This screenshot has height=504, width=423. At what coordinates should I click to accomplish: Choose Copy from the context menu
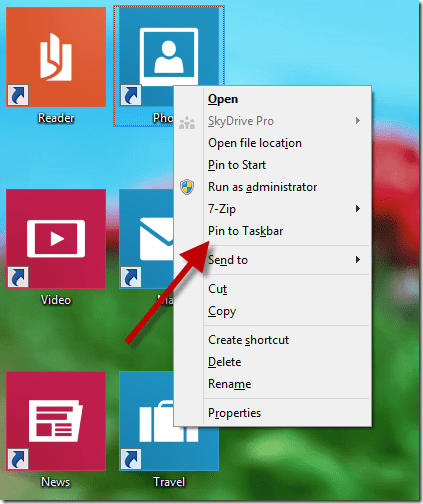(272, 311)
